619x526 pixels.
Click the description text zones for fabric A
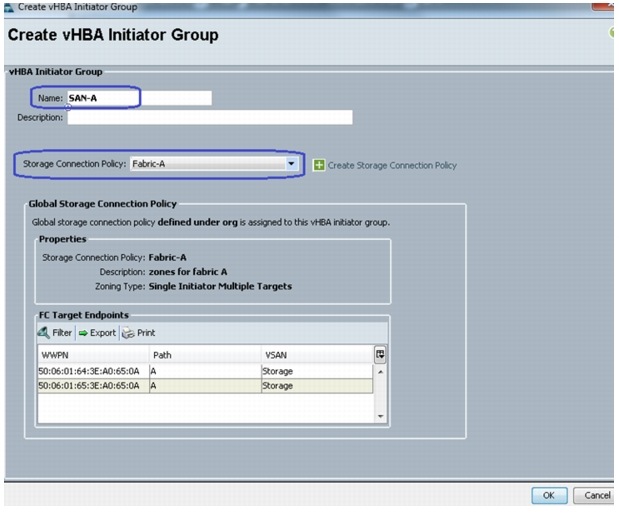pyautogui.click(x=188, y=272)
